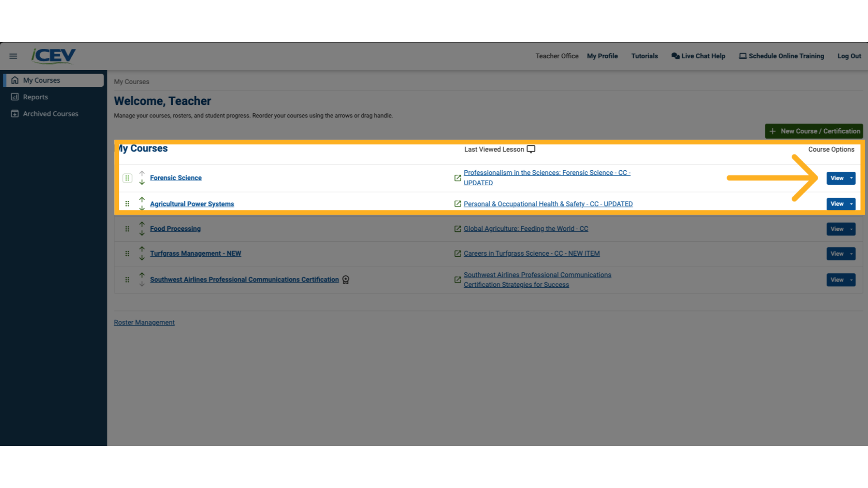
Task: Move Agricultural Power Systems up with arrow
Action: click(142, 199)
